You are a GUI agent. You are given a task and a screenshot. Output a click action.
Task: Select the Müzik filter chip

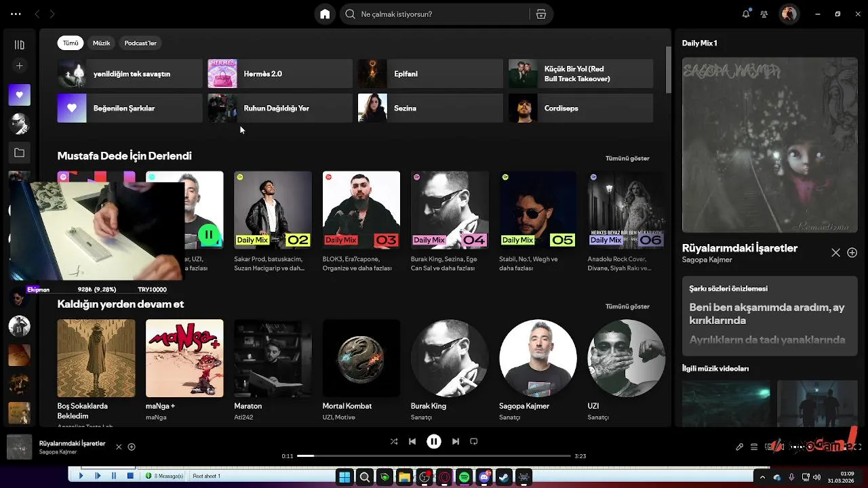tap(101, 43)
